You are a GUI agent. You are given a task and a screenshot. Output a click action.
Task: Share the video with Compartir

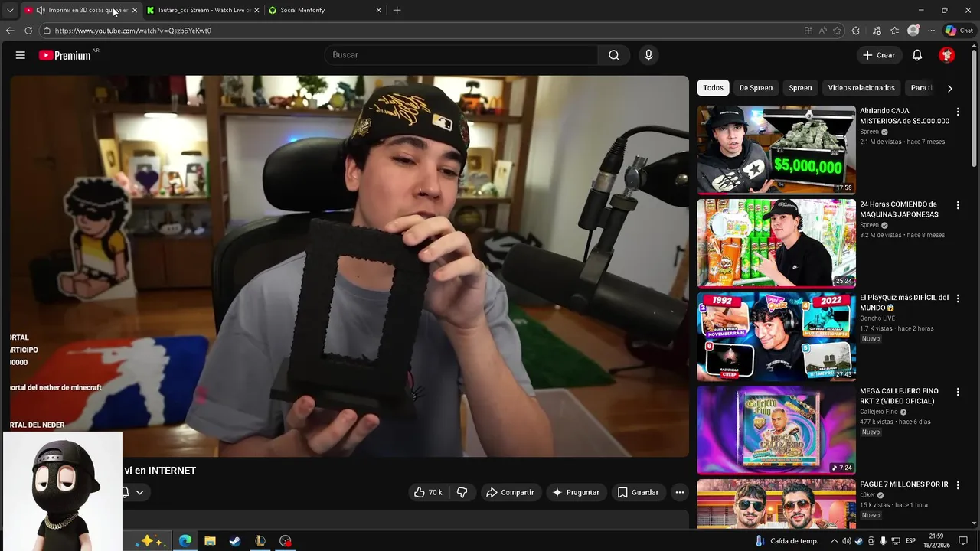(x=510, y=492)
